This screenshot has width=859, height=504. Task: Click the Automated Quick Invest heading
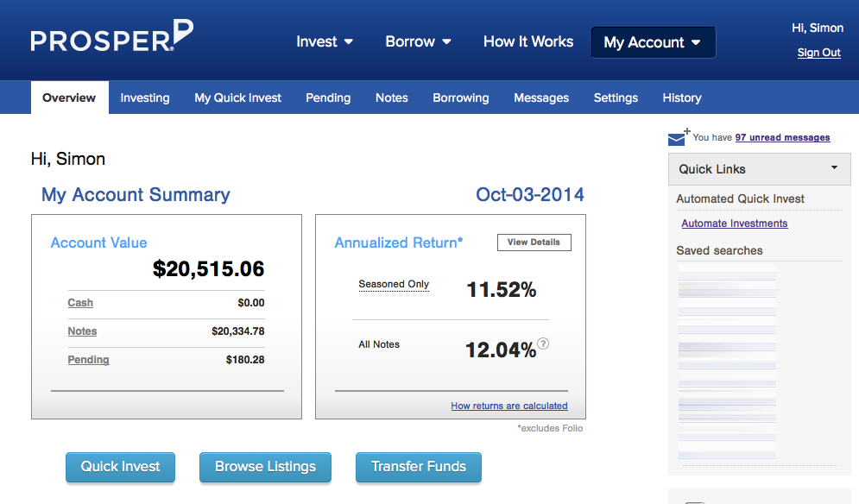(x=740, y=198)
